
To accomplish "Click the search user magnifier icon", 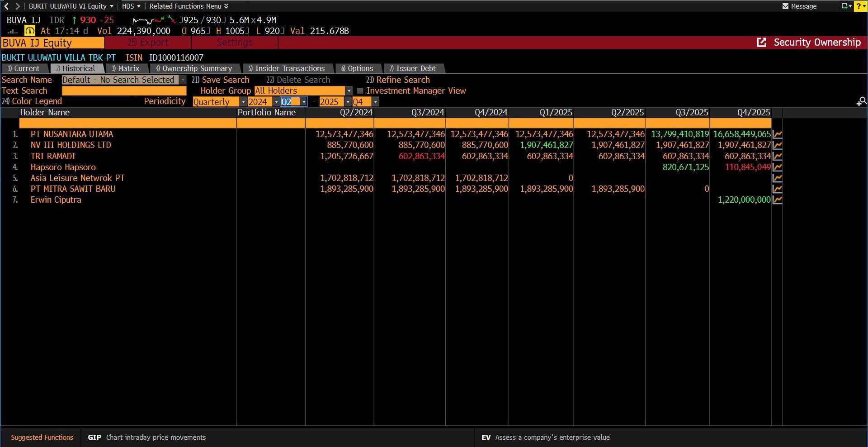I will pyautogui.click(x=861, y=101).
